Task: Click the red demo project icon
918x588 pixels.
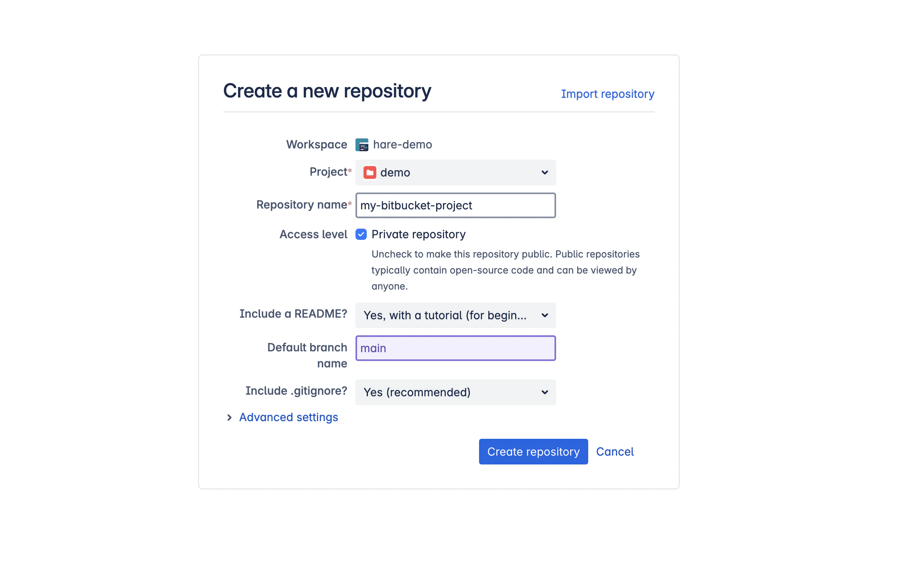Action: [x=370, y=172]
